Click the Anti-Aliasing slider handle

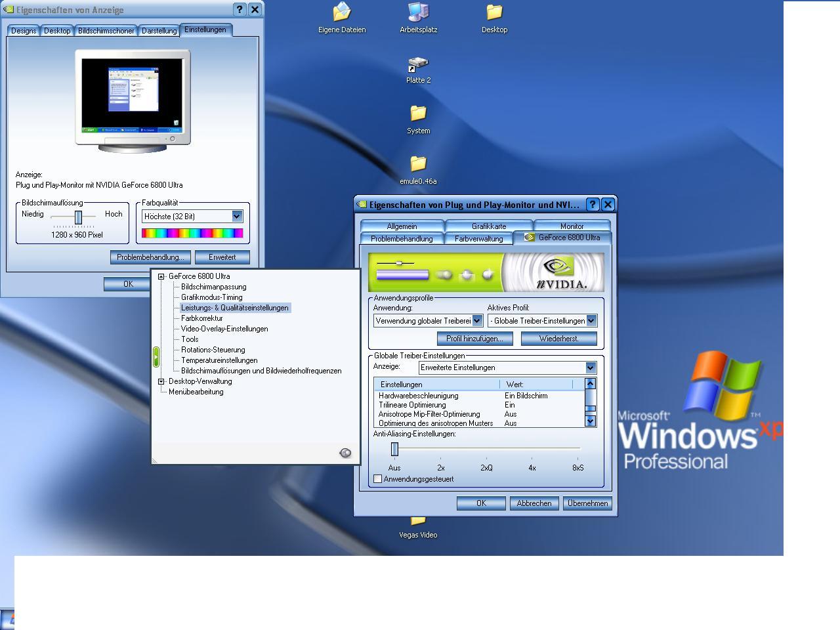394,449
